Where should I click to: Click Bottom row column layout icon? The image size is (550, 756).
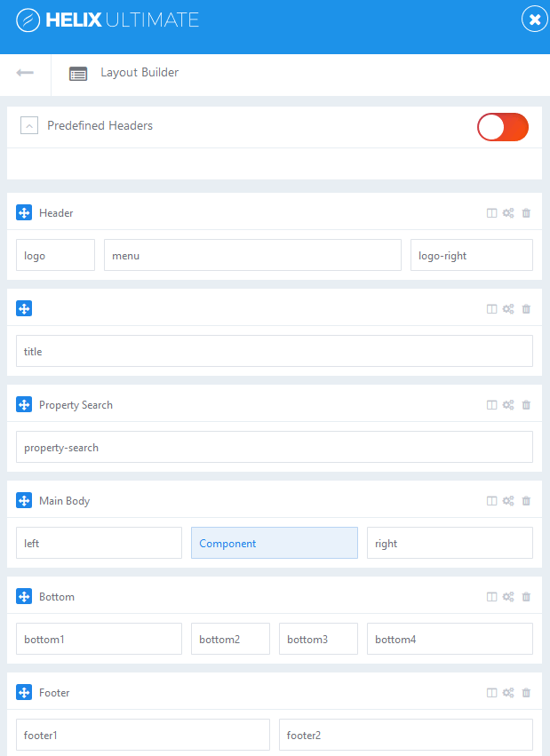point(491,597)
